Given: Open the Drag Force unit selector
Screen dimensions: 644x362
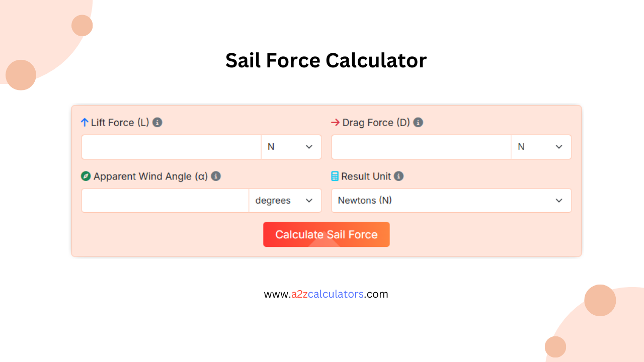Looking at the screenshot, I should point(541,147).
